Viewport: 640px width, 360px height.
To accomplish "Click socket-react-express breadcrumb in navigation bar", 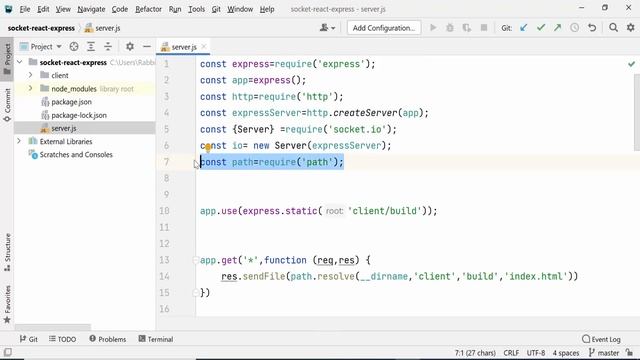I will click(41, 28).
